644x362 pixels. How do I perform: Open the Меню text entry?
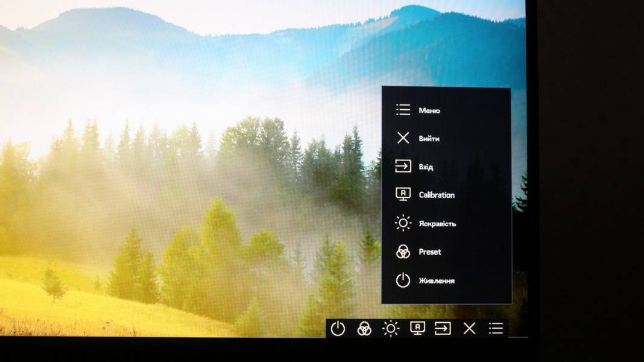429,110
